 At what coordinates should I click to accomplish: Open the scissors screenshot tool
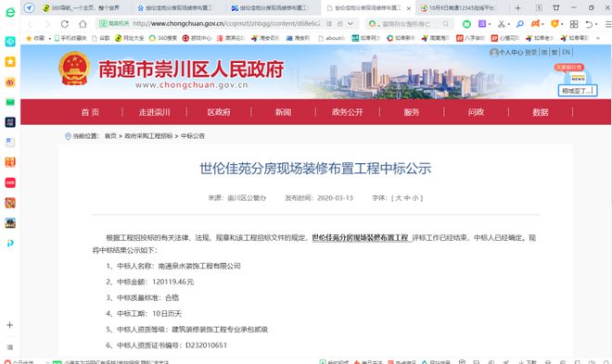tap(501, 24)
